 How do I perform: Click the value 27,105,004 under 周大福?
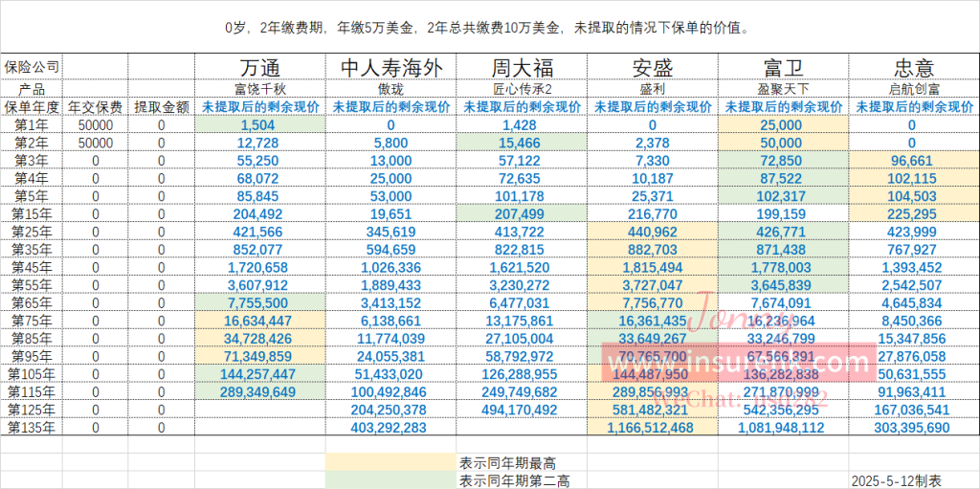[x=522, y=339]
